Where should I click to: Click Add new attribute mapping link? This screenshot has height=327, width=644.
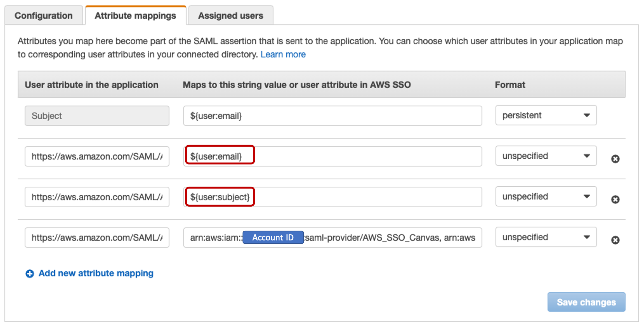(96, 273)
